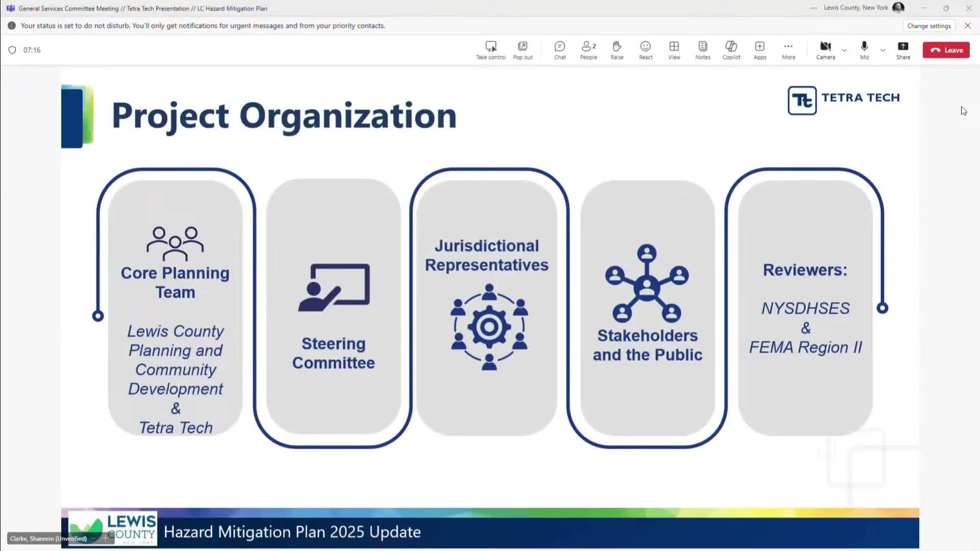The image size is (980, 551).
Task: Dismiss the do not disturb banner
Action: click(968, 26)
